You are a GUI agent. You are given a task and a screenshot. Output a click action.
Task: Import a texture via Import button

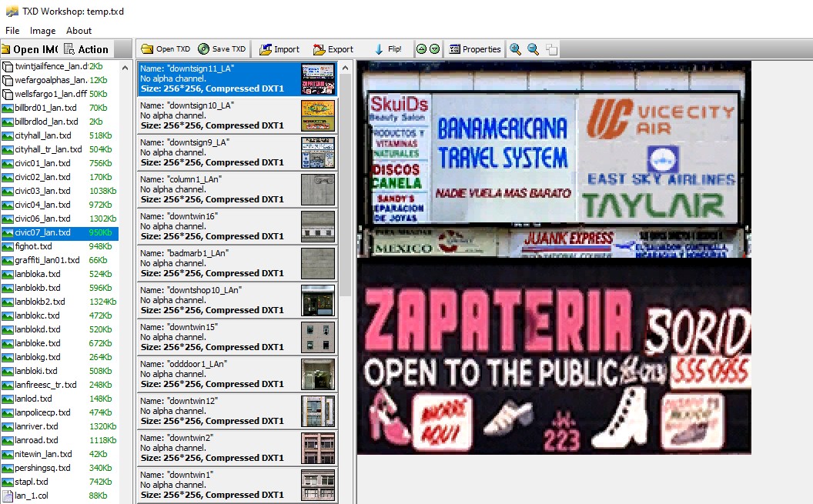(279, 49)
